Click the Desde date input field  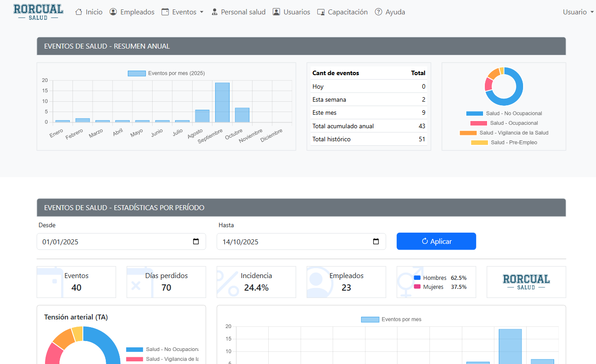coord(113,242)
